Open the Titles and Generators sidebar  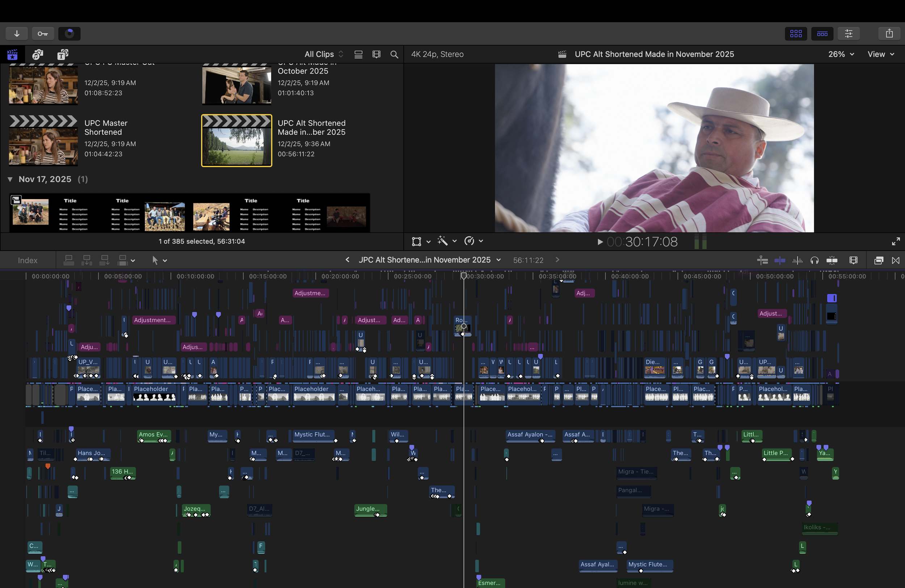(63, 54)
